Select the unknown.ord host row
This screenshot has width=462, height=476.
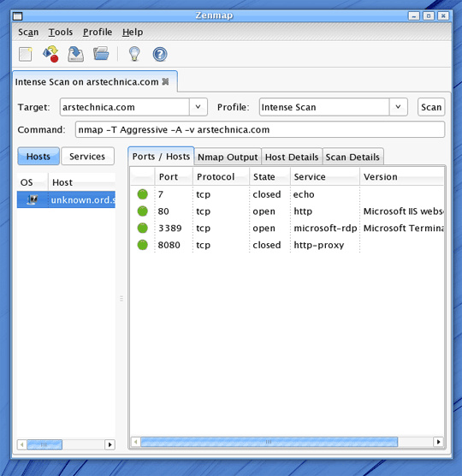[x=66, y=199]
